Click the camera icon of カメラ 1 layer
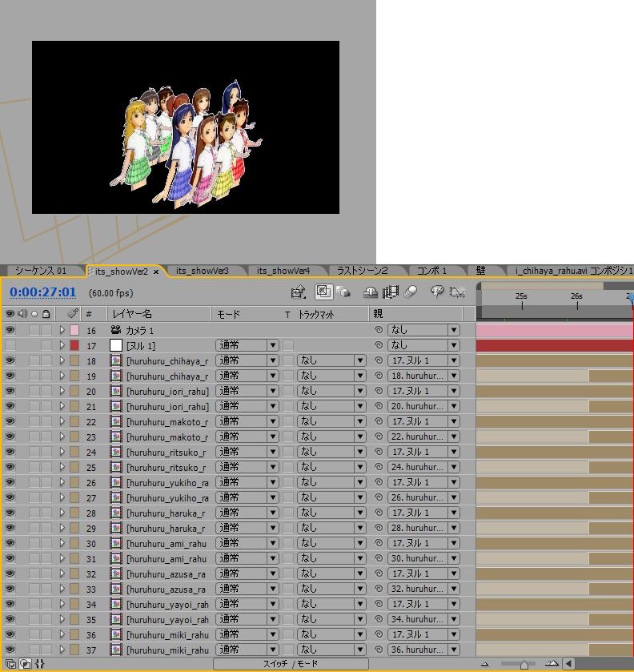 pos(115,329)
